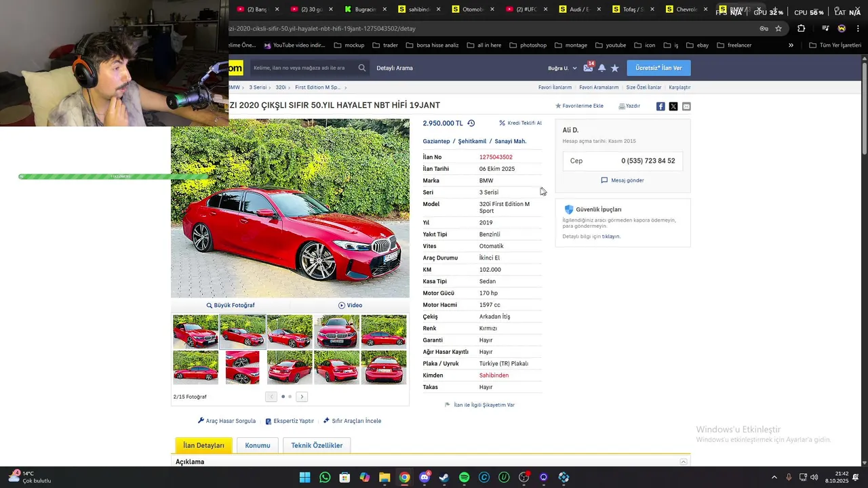Open File Explorer from taskbar
The width and height of the screenshot is (868, 488).
click(x=384, y=477)
